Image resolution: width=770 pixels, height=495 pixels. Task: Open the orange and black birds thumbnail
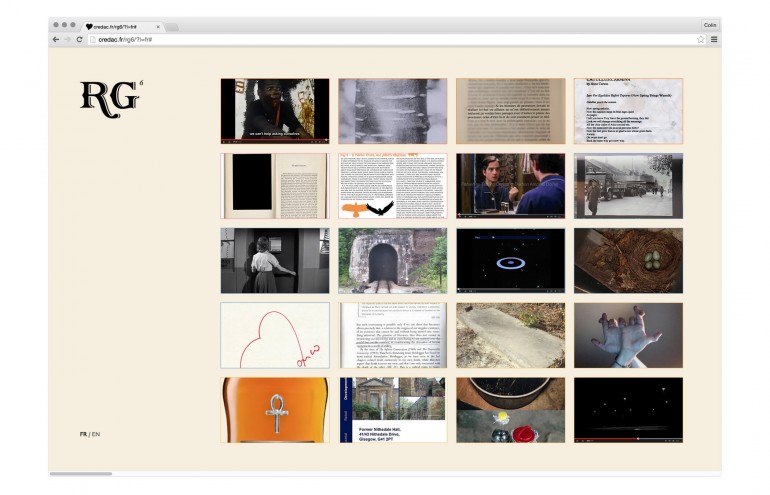(x=392, y=186)
